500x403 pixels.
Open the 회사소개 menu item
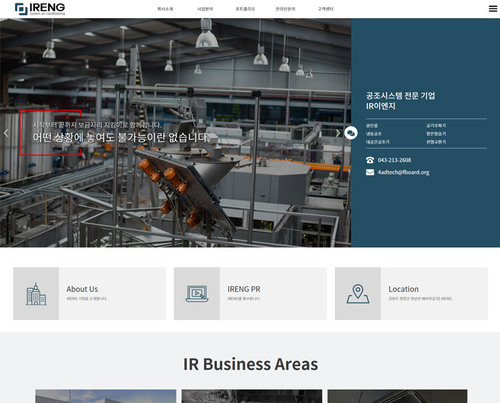(x=165, y=9)
